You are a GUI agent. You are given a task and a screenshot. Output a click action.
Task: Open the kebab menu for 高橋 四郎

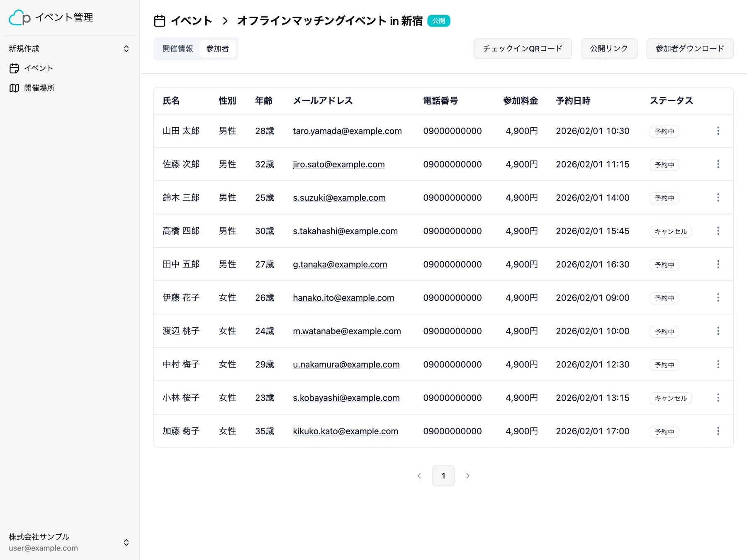click(718, 231)
